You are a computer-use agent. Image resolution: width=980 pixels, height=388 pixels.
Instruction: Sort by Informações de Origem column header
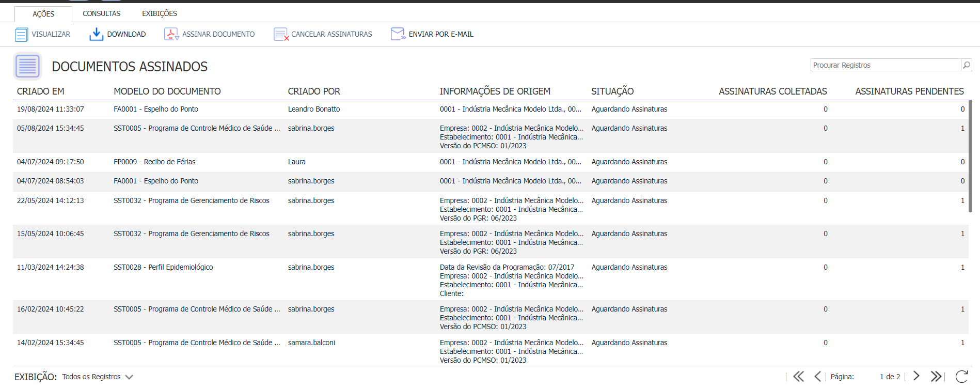(x=495, y=91)
